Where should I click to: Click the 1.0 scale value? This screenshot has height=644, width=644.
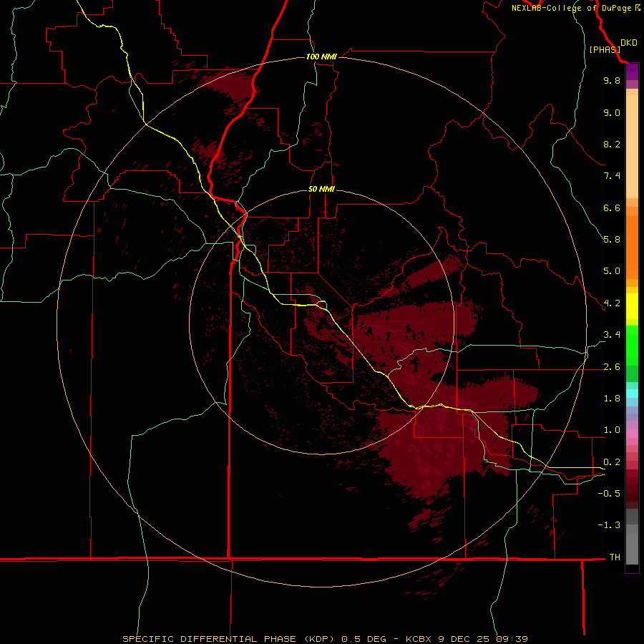pyautogui.click(x=612, y=430)
